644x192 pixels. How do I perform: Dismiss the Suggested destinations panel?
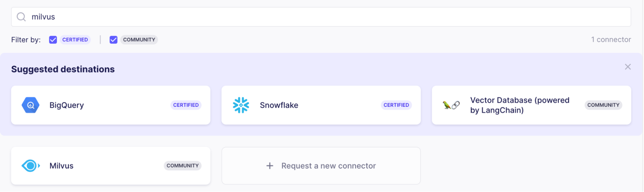tap(628, 67)
